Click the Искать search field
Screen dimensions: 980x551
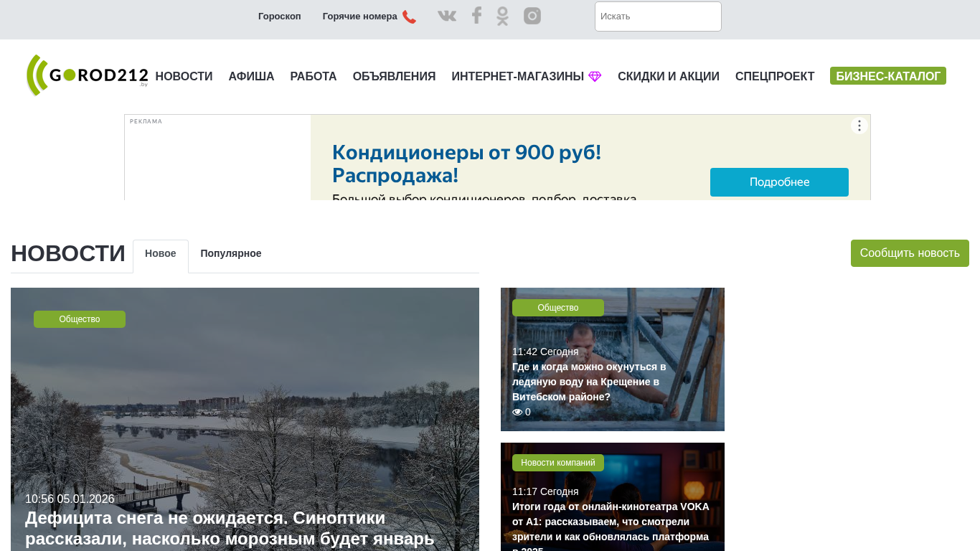pyautogui.click(x=658, y=17)
